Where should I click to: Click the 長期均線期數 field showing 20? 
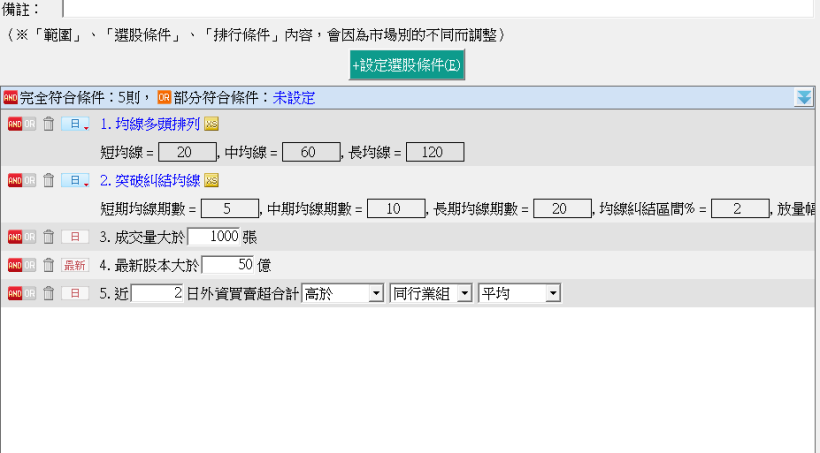(x=562, y=209)
